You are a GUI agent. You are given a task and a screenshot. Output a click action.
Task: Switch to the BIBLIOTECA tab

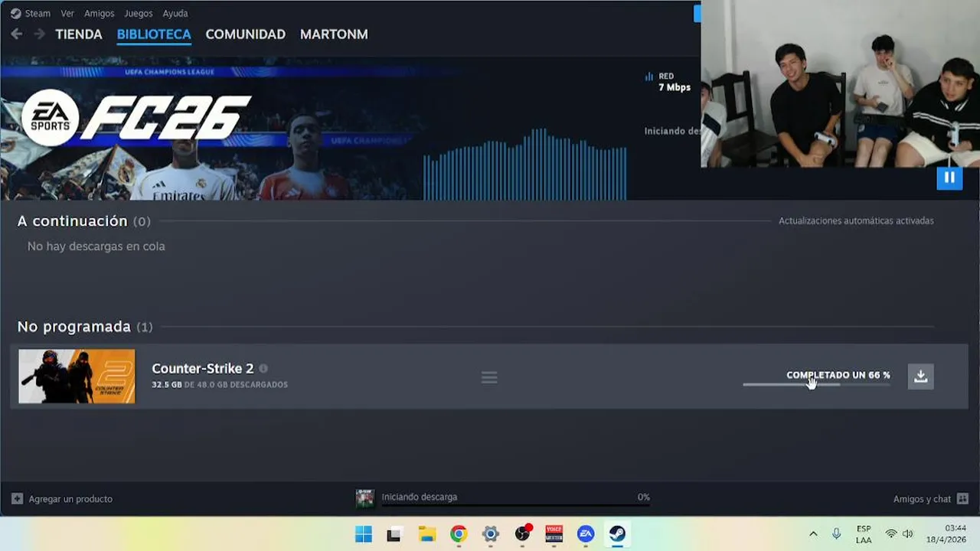[154, 34]
